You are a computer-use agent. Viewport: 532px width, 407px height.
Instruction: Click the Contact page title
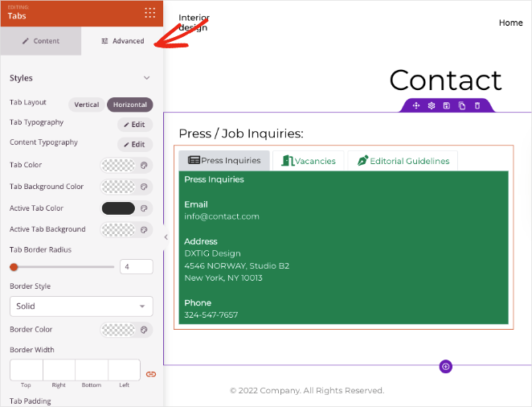[445, 80]
